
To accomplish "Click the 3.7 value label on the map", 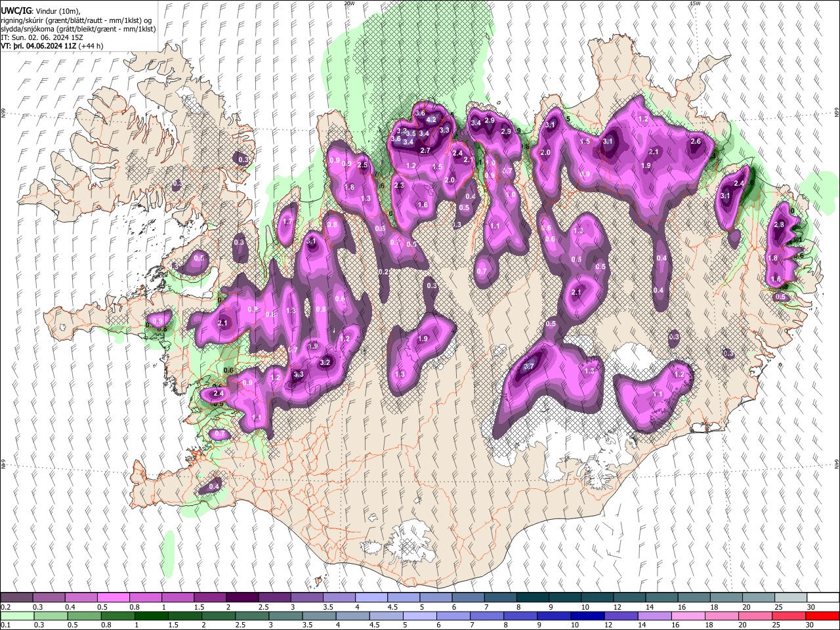I will pos(528,367).
